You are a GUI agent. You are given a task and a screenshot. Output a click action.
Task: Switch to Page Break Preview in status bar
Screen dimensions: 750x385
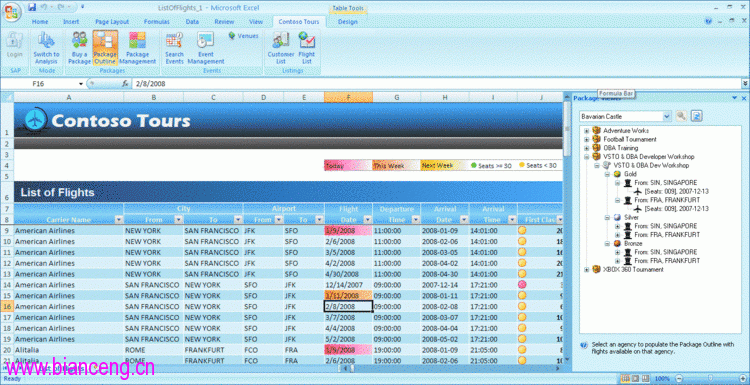(x=646, y=379)
